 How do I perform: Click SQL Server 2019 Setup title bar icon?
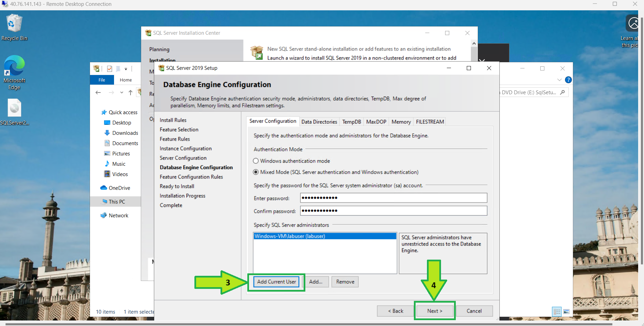coord(161,68)
